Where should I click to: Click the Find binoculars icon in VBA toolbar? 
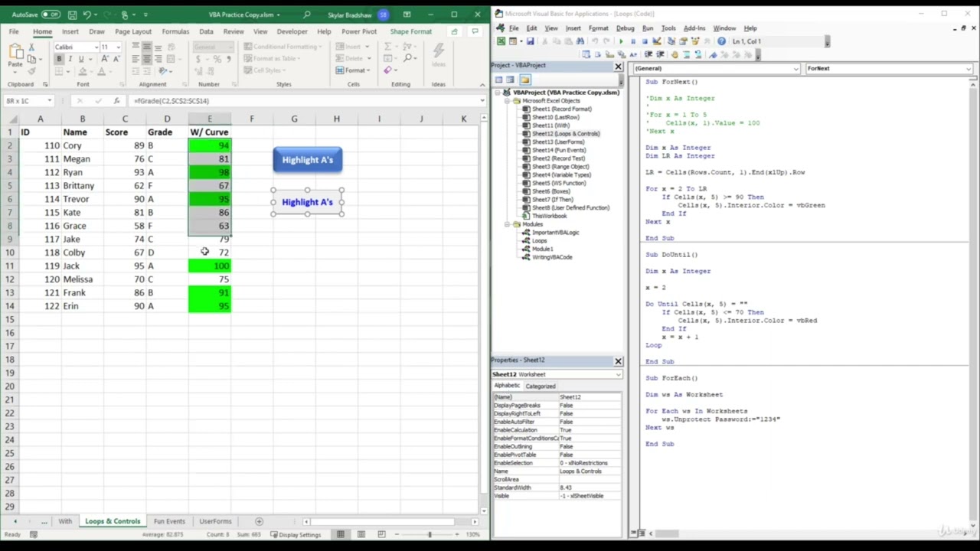click(580, 41)
